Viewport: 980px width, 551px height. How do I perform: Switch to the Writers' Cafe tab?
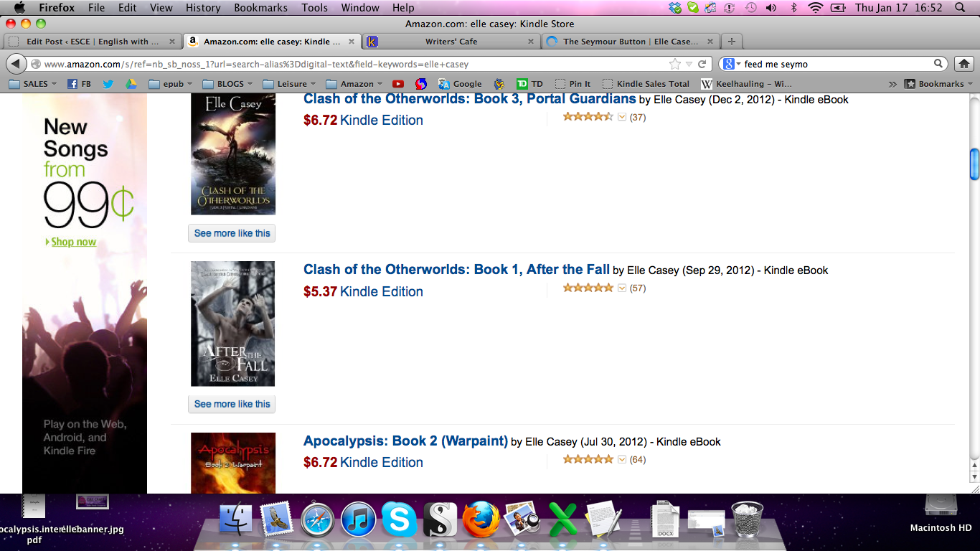point(451,41)
